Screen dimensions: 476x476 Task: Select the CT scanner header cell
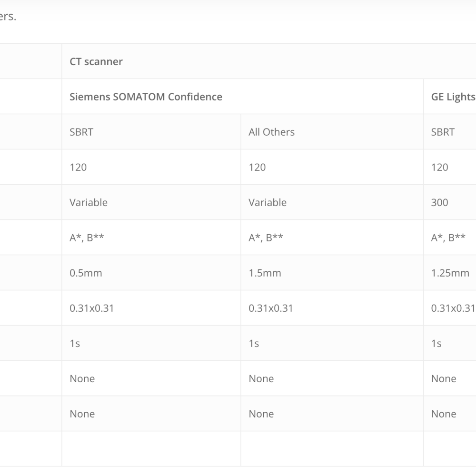(x=269, y=61)
